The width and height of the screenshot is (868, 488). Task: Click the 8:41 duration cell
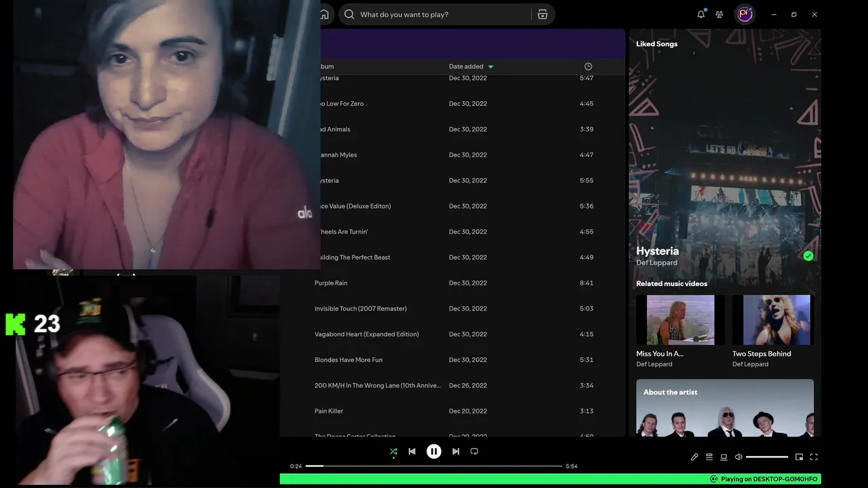tap(587, 283)
